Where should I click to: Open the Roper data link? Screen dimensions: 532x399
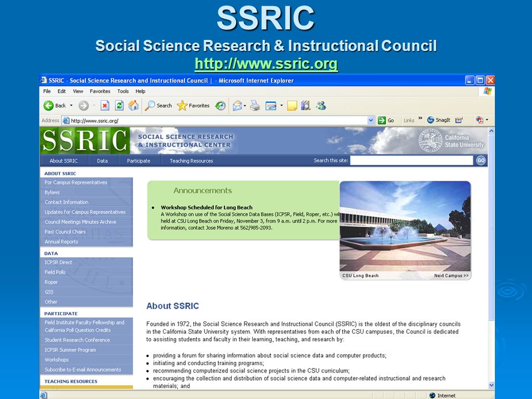(51, 282)
